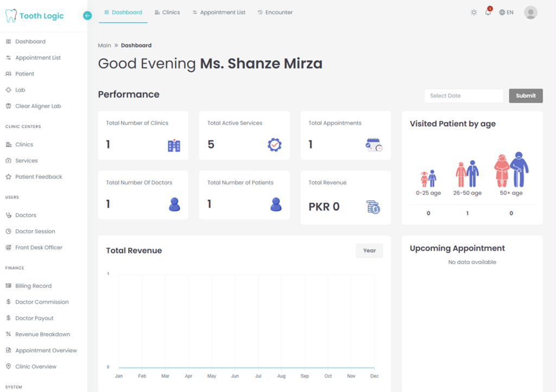Click the checkmark gear icon on Active Services
556x392 pixels.
tap(274, 144)
